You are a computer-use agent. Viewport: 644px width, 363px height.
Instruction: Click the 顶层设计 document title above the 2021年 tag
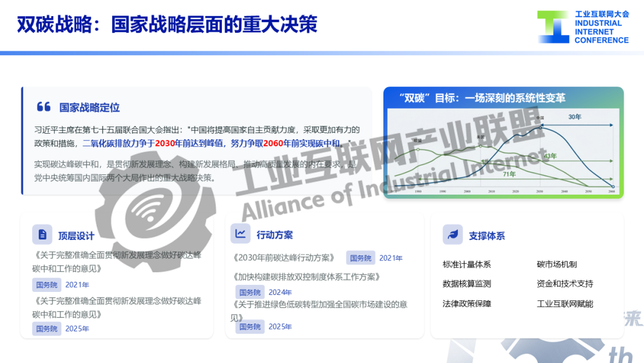117,262
